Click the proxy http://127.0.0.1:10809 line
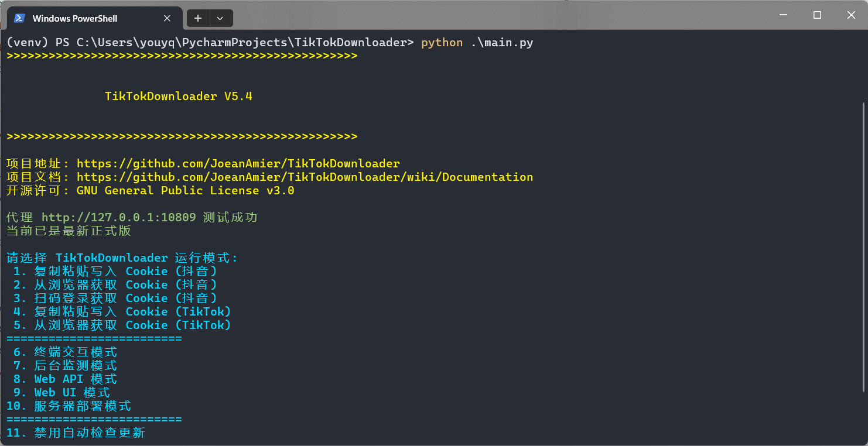Screen dimensions: 868x446 pyautogui.click(x=132, y=217)
